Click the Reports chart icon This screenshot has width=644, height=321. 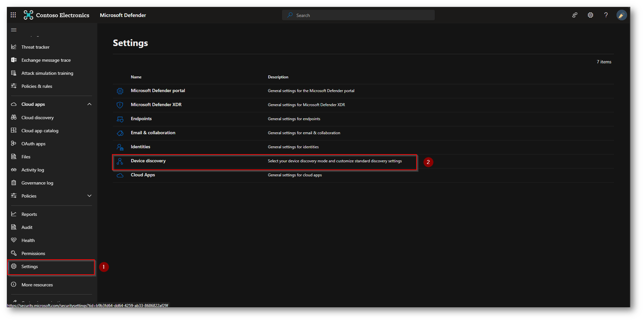click(14, 214)
